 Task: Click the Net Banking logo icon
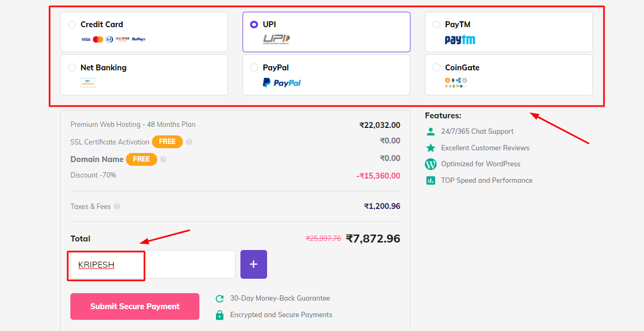(88, 82)
